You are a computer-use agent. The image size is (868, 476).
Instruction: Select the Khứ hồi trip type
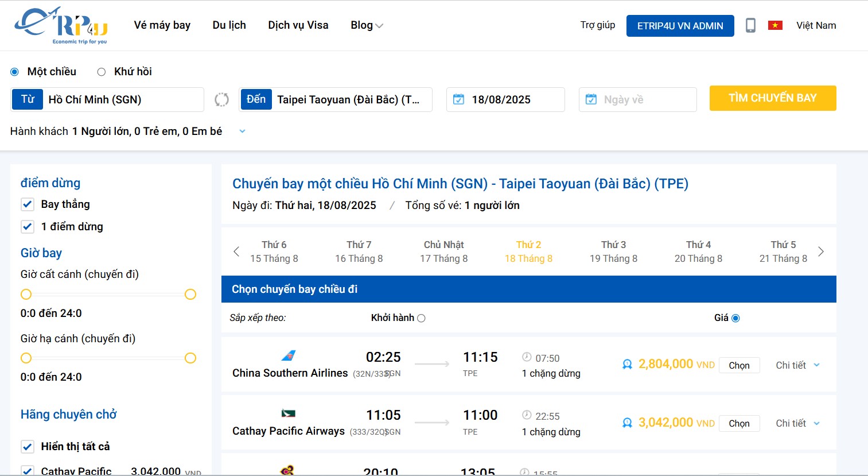coord(101,71)
